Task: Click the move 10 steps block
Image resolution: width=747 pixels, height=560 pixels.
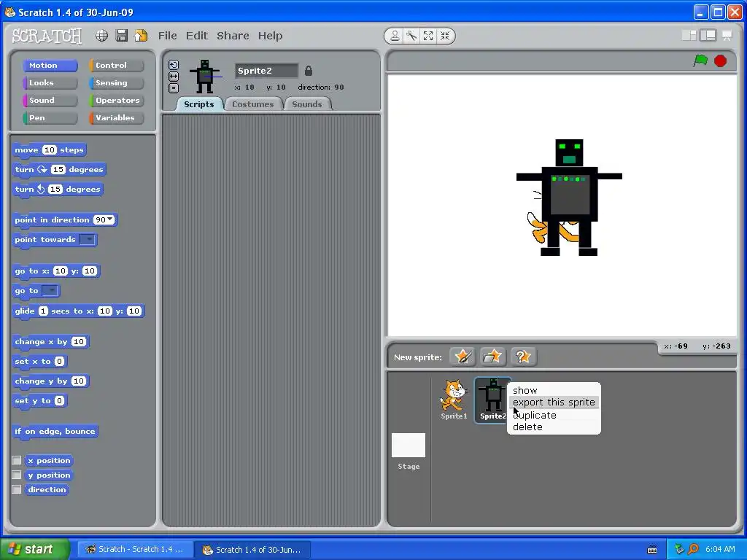Action: [x=49, y=150]
